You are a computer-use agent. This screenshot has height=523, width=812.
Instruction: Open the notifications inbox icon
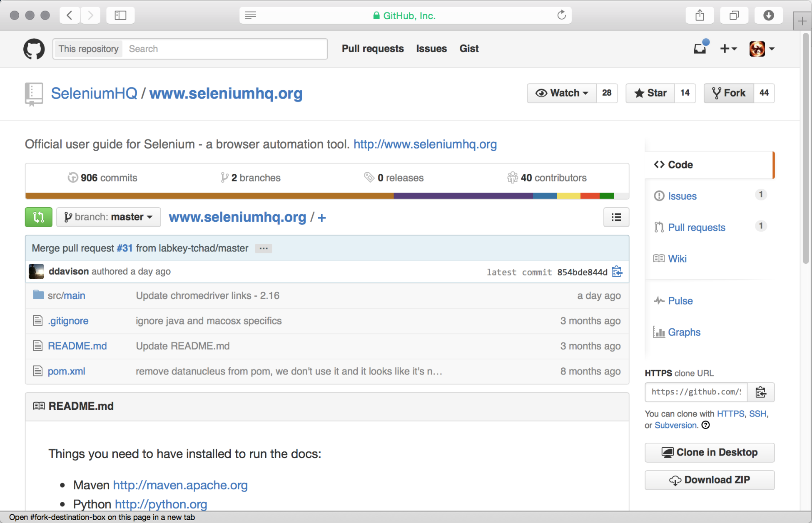coord(700,48)
